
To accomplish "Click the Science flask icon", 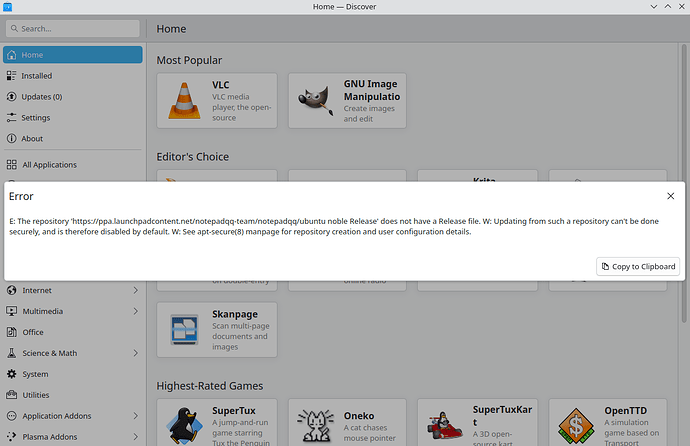I will click(12, 353).
